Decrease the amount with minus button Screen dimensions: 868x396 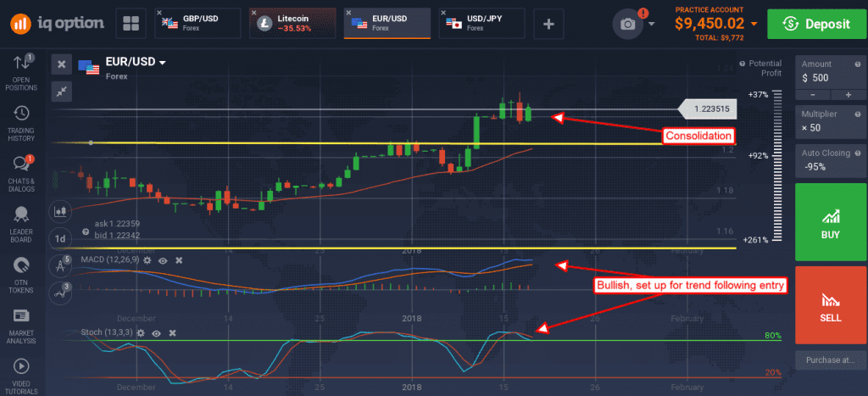[x=812, y=95]
